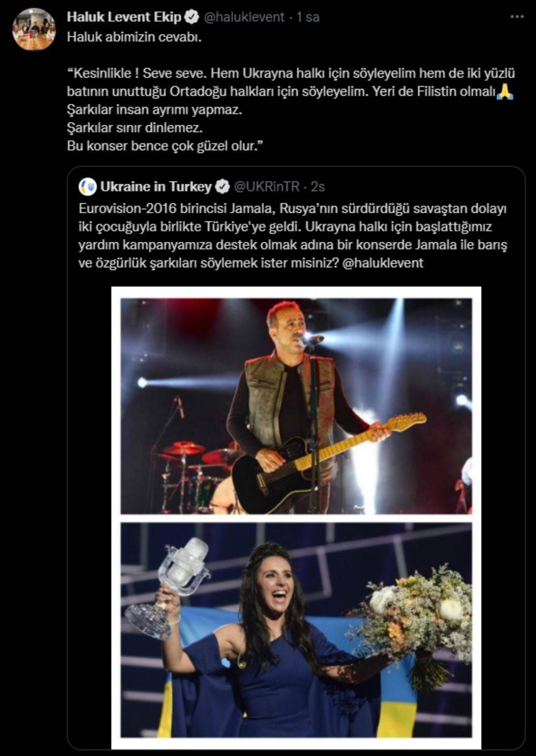
Task: Click the '2s' quoted tweet timestamp
Action: tap(317, 186)
